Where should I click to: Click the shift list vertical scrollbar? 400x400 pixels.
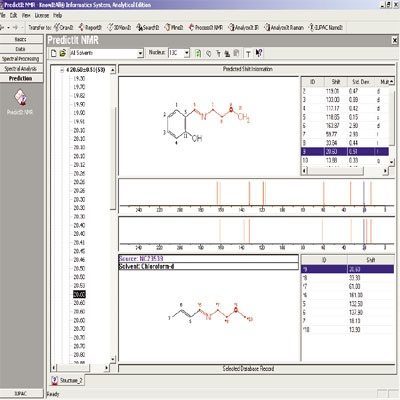point(392,121)
